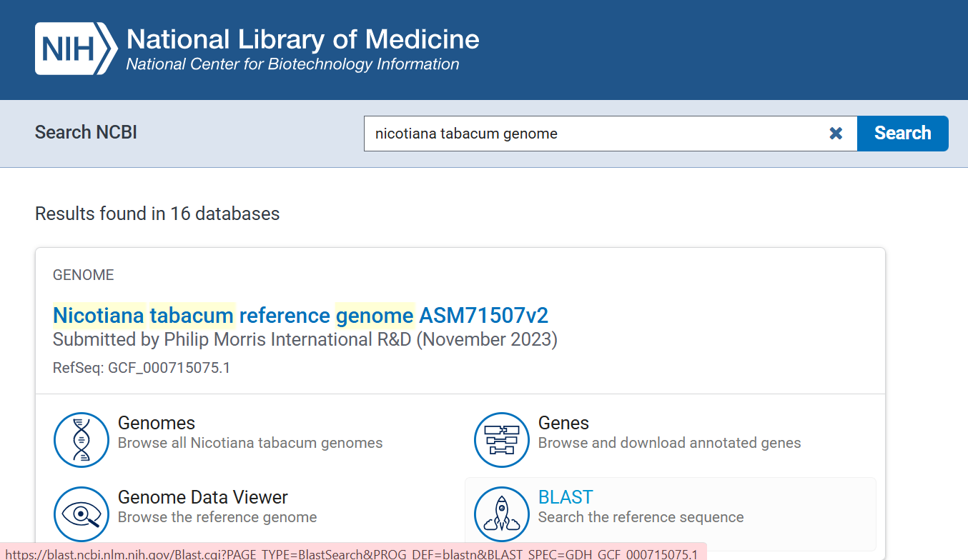Viewport: 968px width, 560px height.
Task: Click Search the reference sequence description
Action: pyautogui.click(x=641, y=517)
